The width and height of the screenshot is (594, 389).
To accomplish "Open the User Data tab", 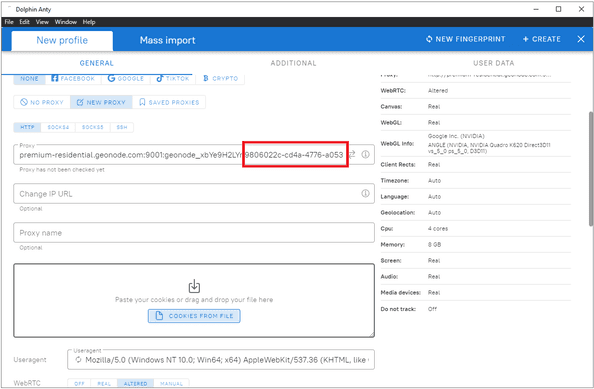I will [494, 63].
